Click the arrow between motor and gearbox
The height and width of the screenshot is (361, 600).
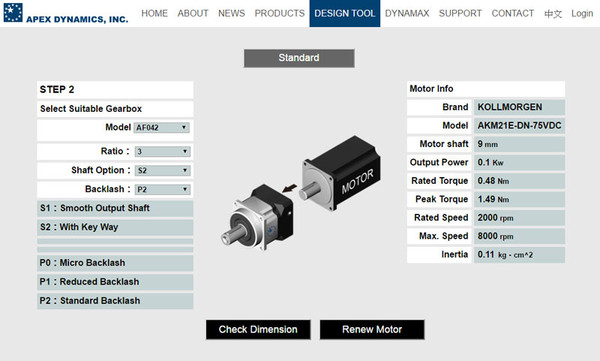pos(289,188)
